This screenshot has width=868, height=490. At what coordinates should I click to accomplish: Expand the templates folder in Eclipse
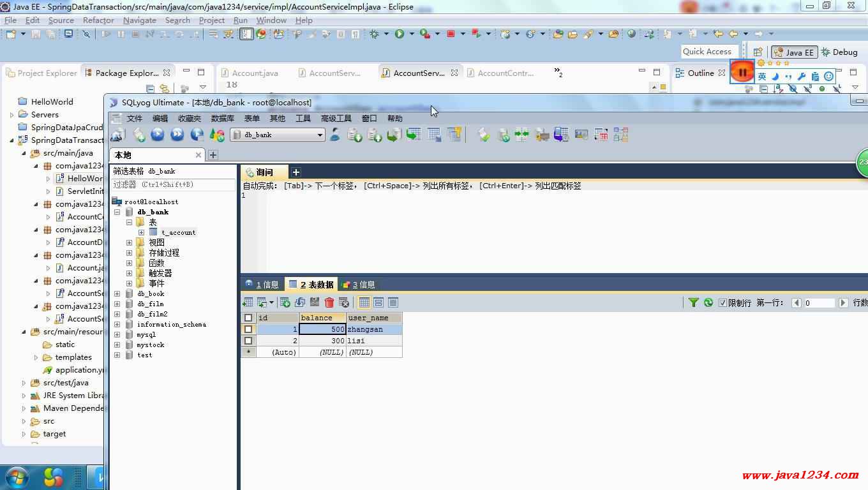(x=36, y=357)
